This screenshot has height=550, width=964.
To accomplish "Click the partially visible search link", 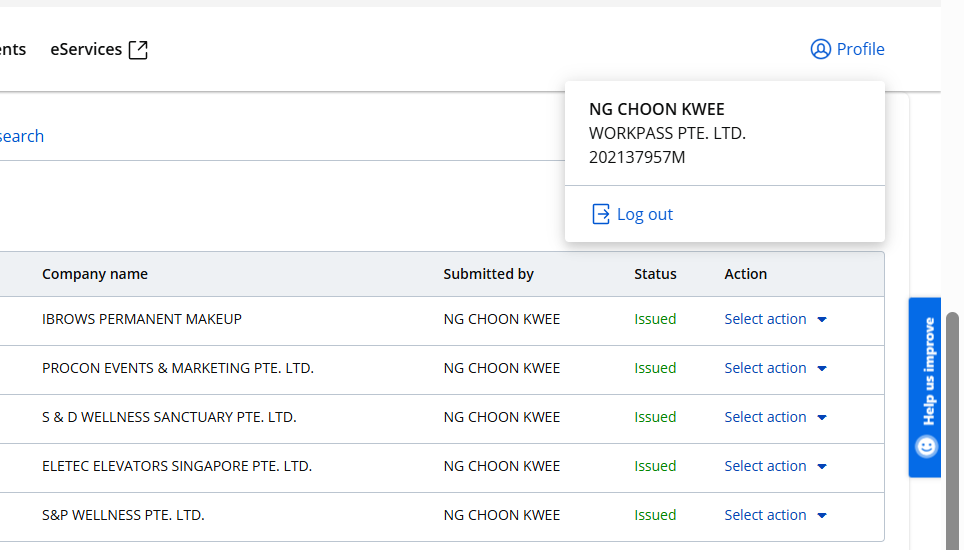I will click(21, 136).
